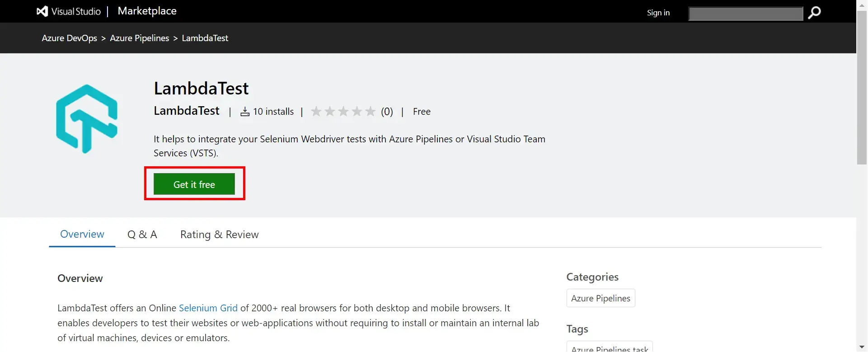Click the page scrollbar thumb
Image resolution: width=868 pixels, height=352 pixels.
click(862, 88)
